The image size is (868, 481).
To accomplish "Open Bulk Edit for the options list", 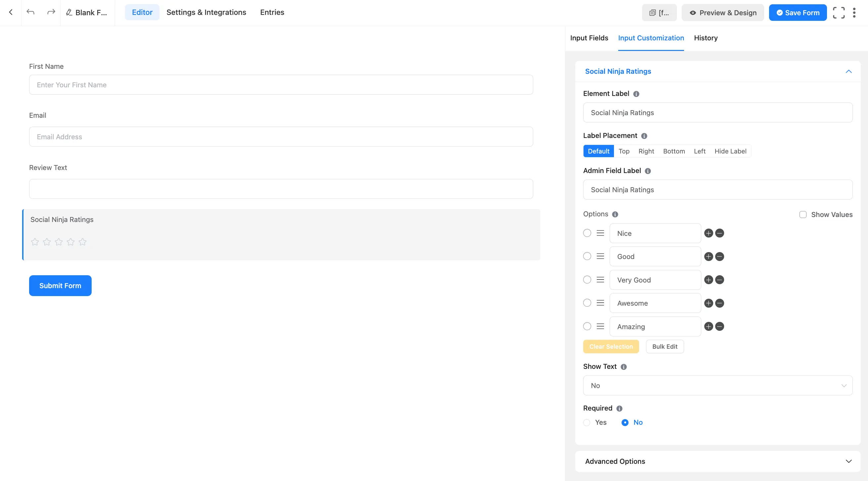I will click(665, 346).
